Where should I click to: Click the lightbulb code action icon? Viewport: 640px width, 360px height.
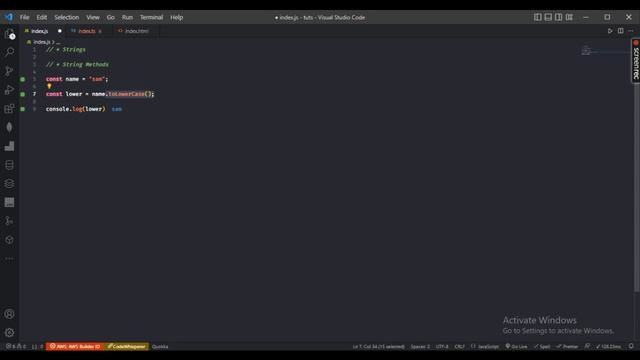click(49, 86)
